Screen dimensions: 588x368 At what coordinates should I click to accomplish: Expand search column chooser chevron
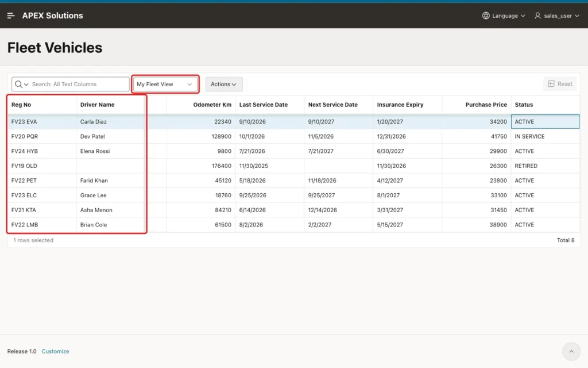coord(26,85)
